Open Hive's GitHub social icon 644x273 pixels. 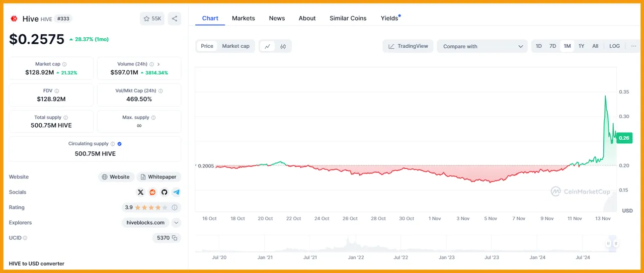pos(164,192)
